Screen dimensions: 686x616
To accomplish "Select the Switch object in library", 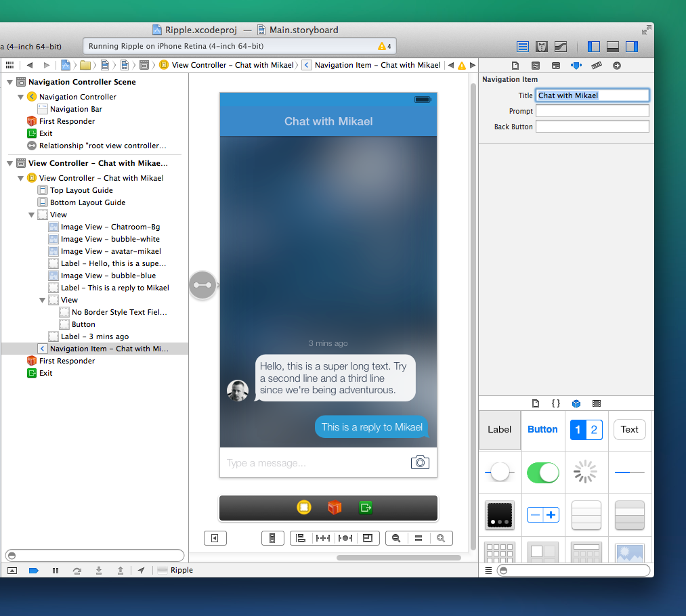I will (x=543, y=472).
